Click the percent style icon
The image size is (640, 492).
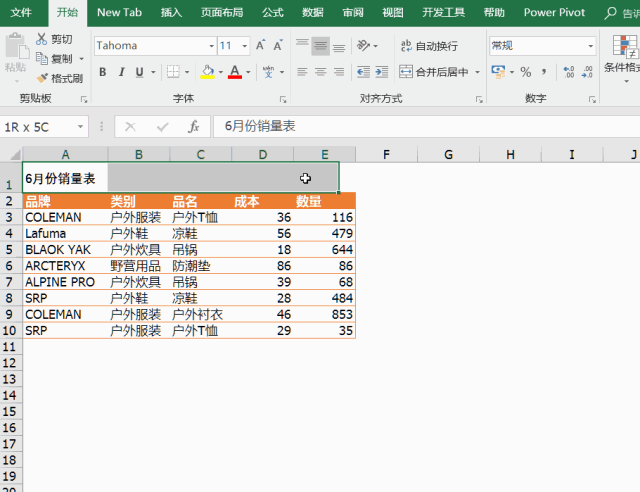[x=526, y=73]
